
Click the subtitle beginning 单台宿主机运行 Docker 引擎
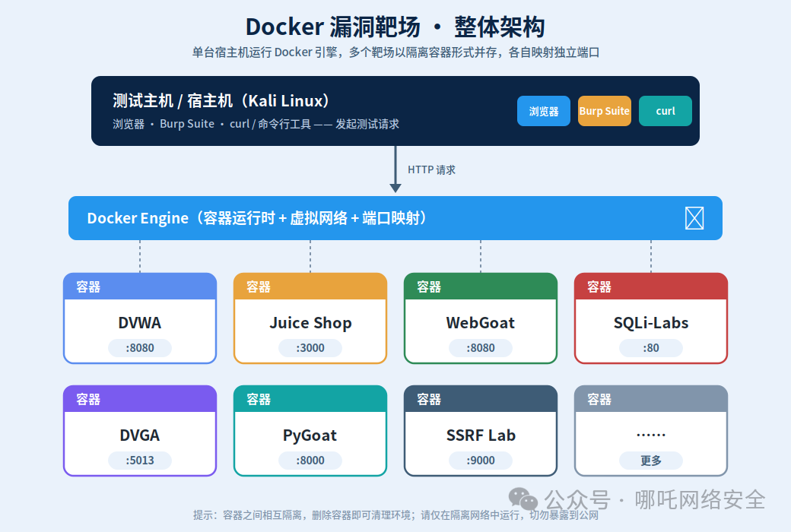[x=395, y=52]
